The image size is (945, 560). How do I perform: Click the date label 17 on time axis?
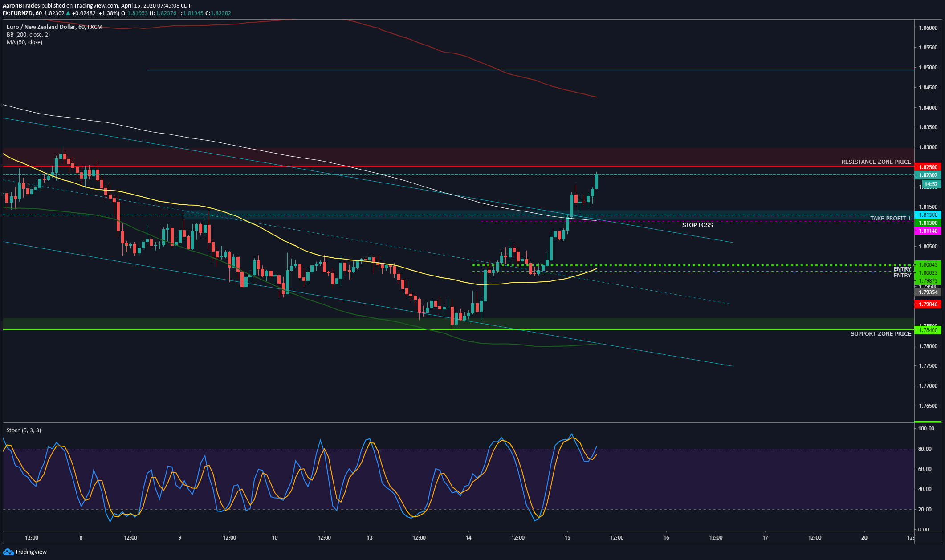[x=765, y=538]
